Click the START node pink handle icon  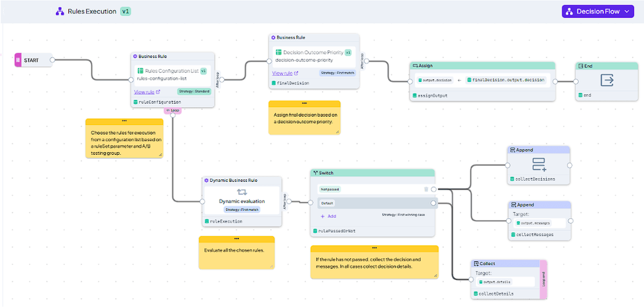[17, 60]
